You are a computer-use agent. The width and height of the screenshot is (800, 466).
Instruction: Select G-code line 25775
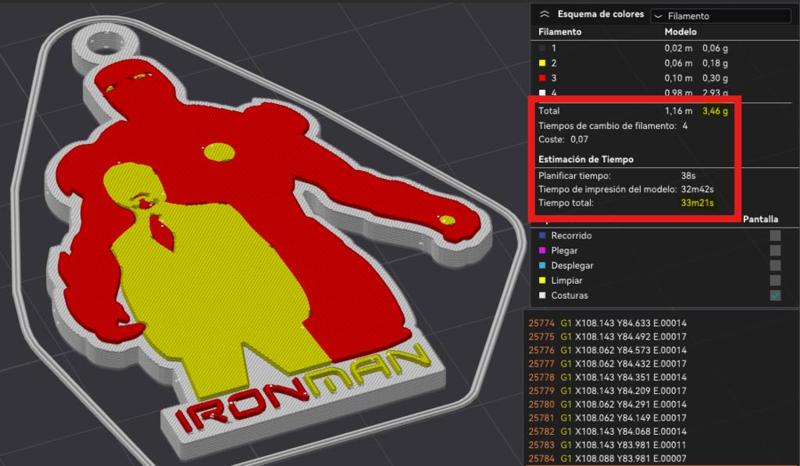pyautogui.click(x=607, y=337)
